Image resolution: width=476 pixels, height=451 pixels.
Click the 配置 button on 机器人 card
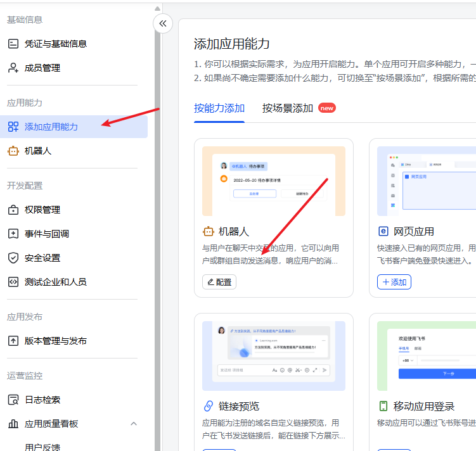[x=219, y=282]
